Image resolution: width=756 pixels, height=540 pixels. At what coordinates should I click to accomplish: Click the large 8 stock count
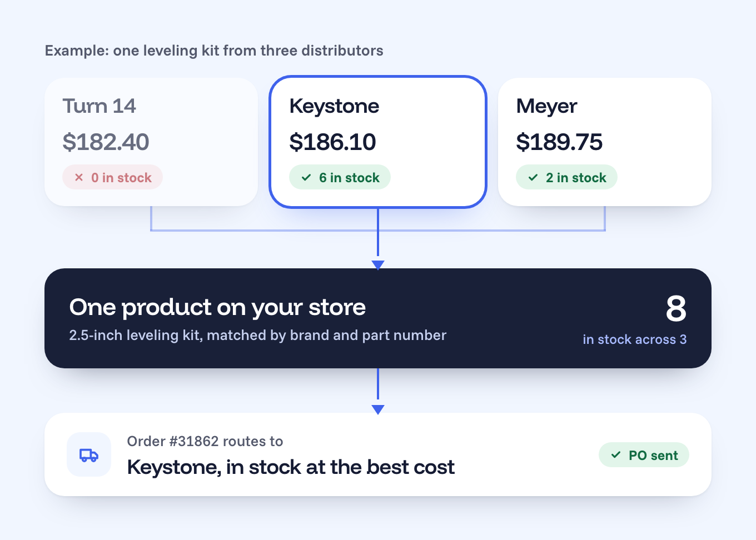pos(676,308)
